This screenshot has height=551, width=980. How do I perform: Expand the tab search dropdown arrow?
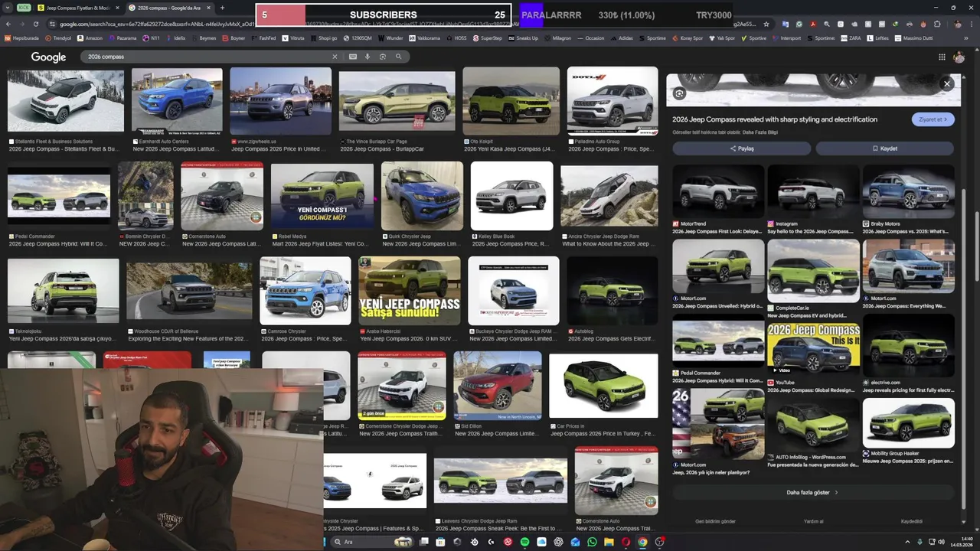click(x=8, y=8)
